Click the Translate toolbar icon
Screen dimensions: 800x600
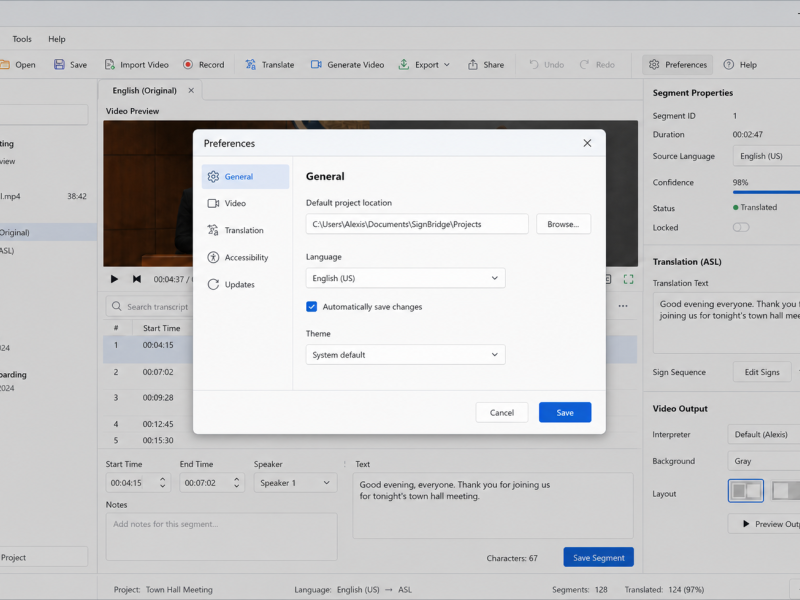[251, 65]
